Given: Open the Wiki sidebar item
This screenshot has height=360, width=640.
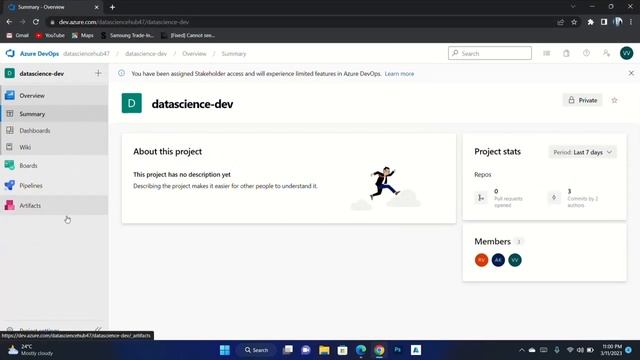Looking at the screenshot, I should (54, 147).
